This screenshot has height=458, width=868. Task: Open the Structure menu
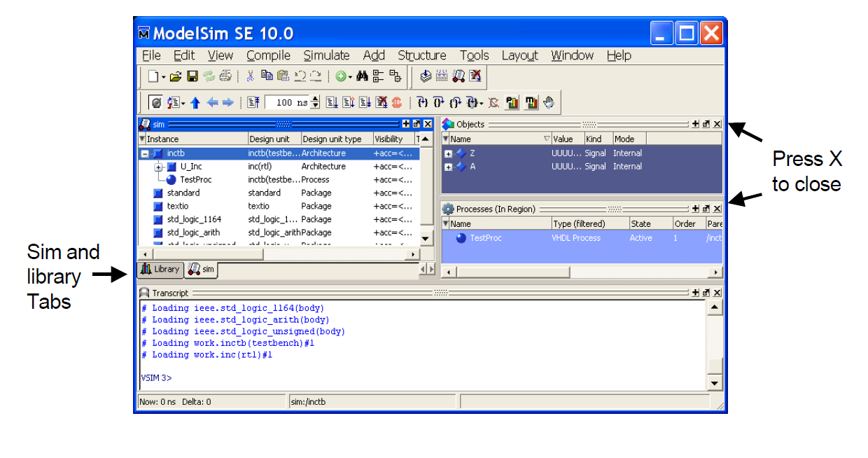[421, 55]
